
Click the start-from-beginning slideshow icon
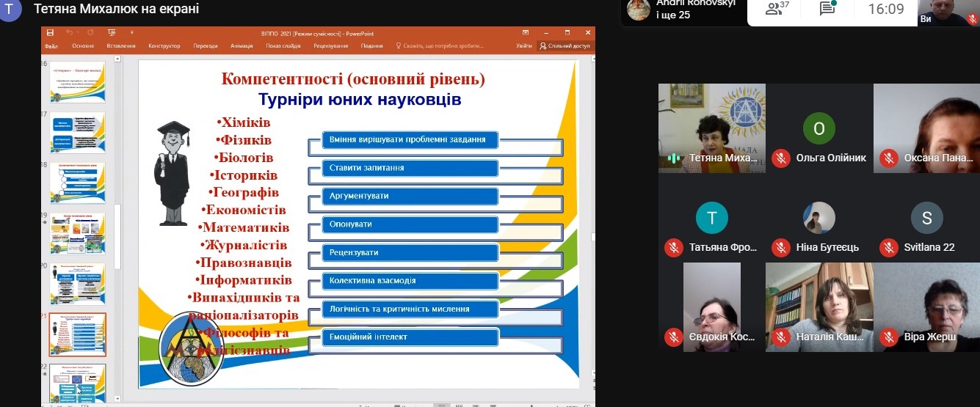click(112, 33)
